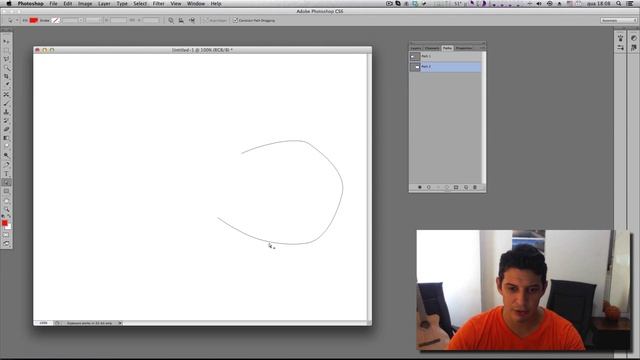
Task: Select the Dodge tool
Action: (6, 156)
